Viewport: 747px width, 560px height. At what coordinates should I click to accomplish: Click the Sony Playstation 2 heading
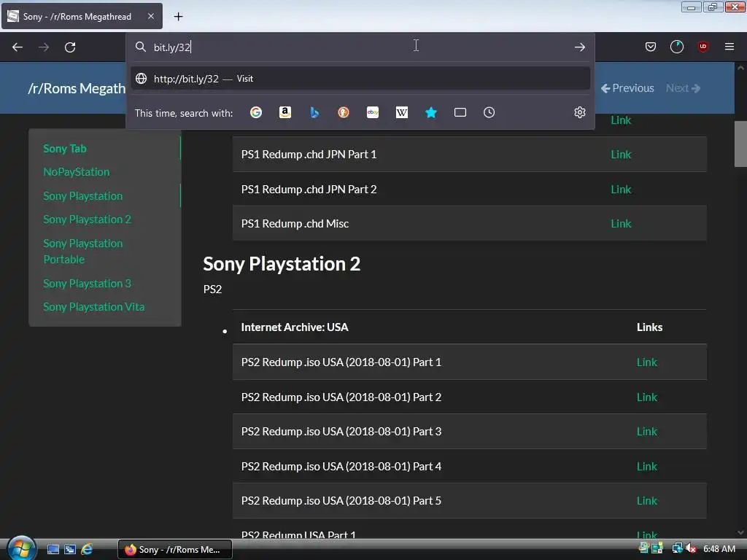point(282,264)
